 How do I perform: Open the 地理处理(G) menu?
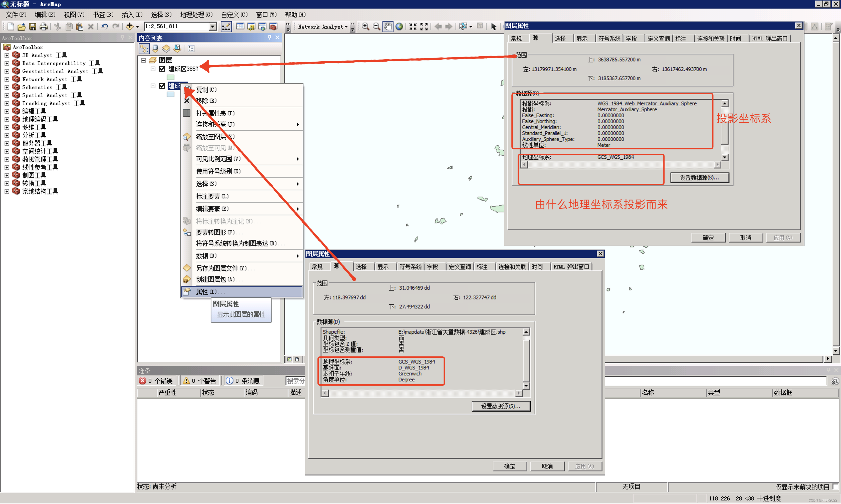point(196,15)
